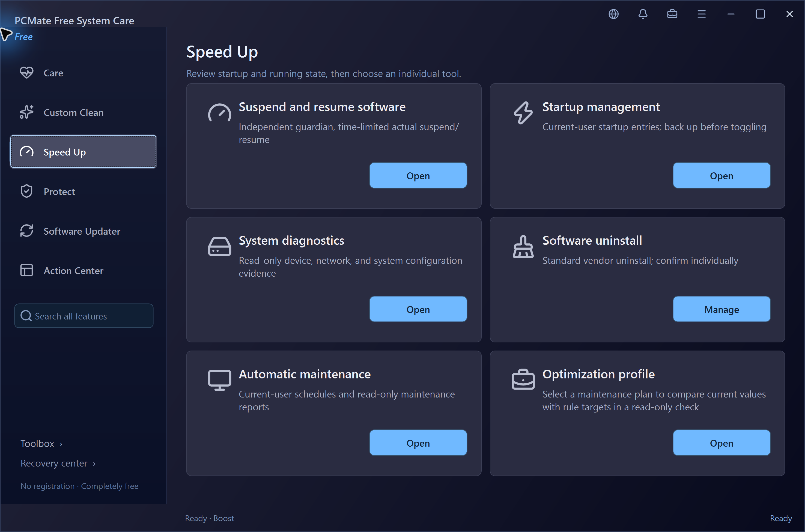The width and height of the screenshot is (805, 532).
Task: Click the refresh Software Updater icon
Action: point(26,231)
